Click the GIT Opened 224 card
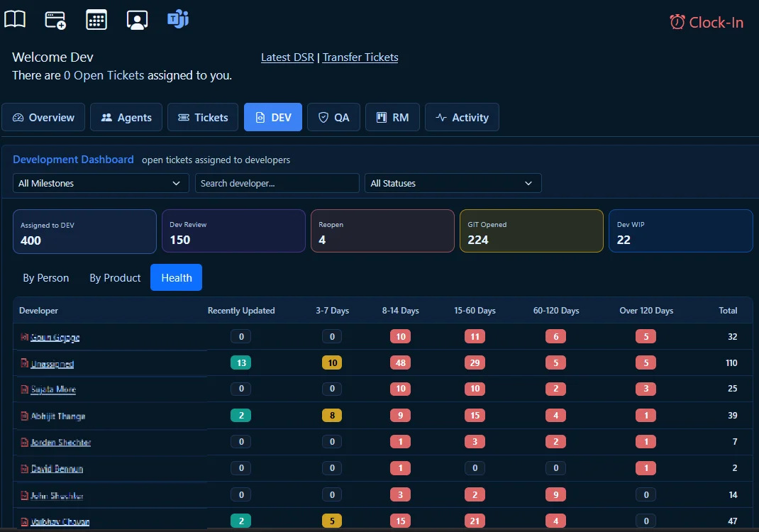This screenshot has width=759, height=532. (531, 231)
